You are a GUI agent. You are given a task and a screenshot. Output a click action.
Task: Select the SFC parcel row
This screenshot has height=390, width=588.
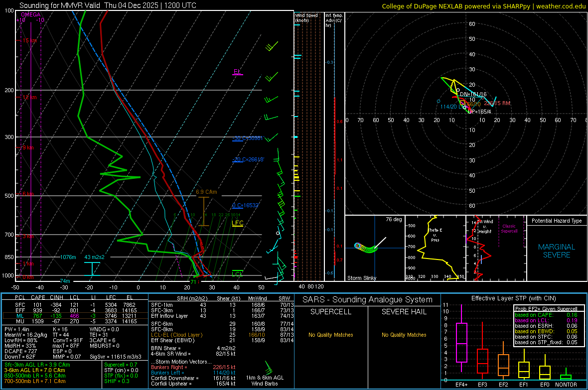[75, 305]
